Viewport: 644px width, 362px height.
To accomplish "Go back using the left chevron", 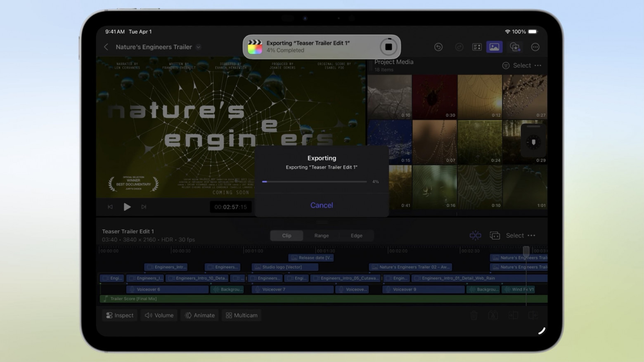I will [x=106, y=47].
